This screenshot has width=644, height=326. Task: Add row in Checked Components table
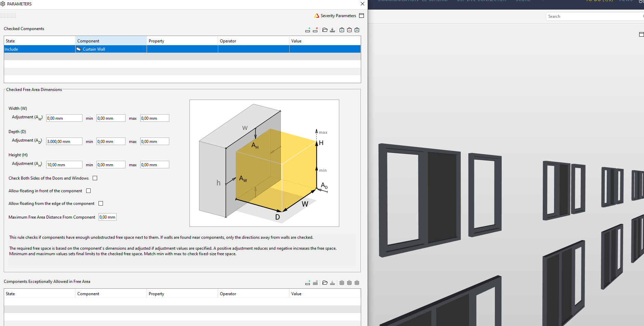pos(308,30)
